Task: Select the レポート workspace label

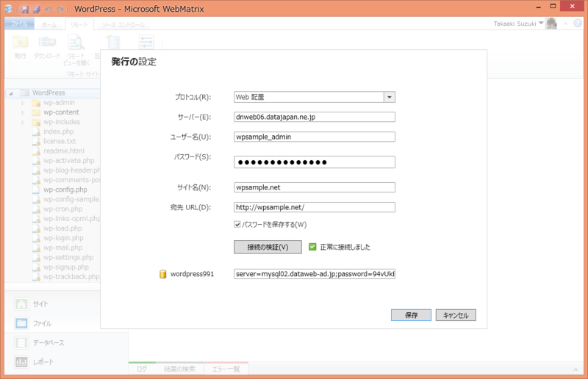Action: 43,362
